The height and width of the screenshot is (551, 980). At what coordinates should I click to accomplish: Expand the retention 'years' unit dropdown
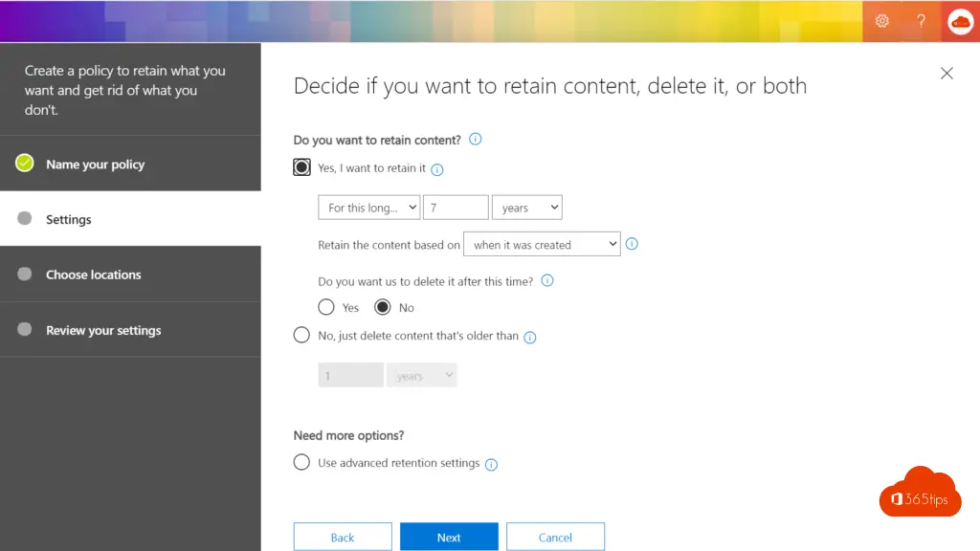(526, 208)
